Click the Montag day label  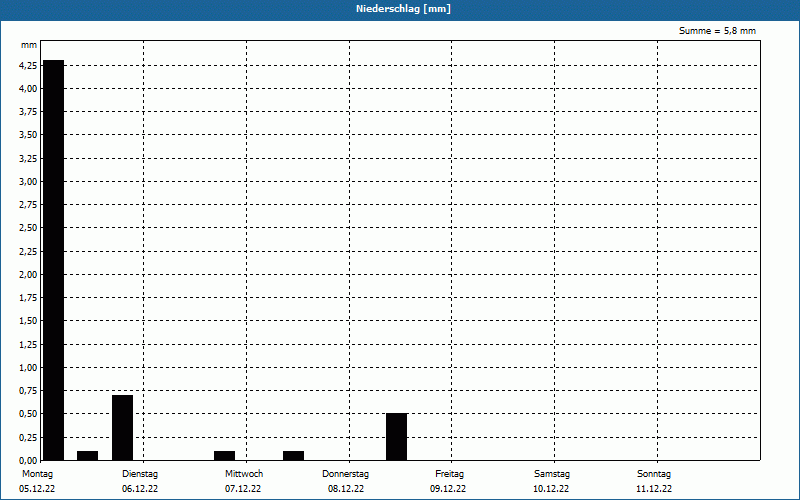pos(37,474)
